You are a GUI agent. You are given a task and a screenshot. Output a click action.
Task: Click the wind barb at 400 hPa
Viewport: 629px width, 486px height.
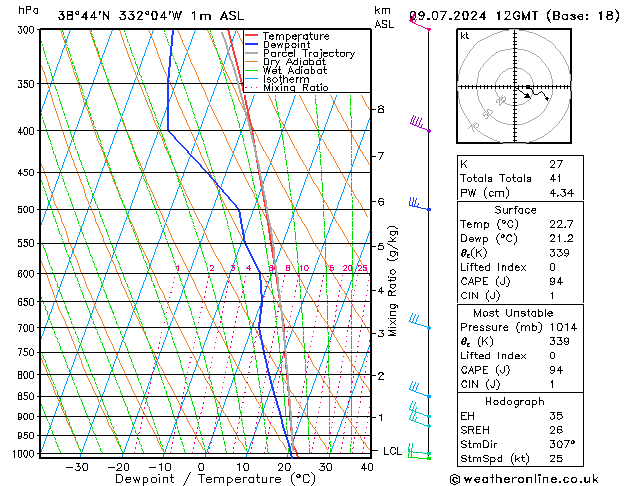pyautogui.click(x=420, y=124)
